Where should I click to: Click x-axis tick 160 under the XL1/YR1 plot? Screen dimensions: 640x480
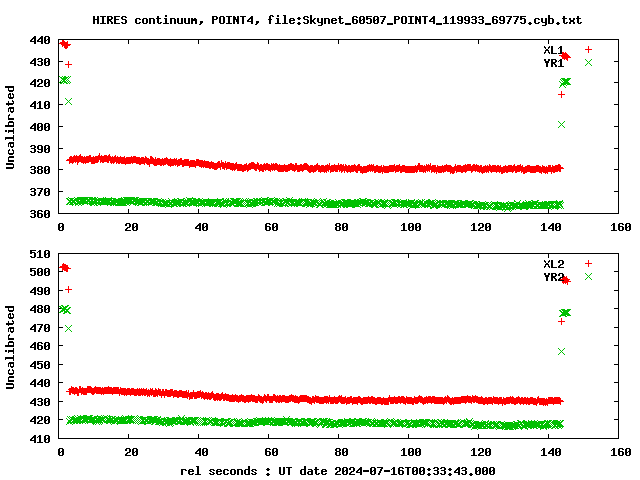(x=620, y=227)
